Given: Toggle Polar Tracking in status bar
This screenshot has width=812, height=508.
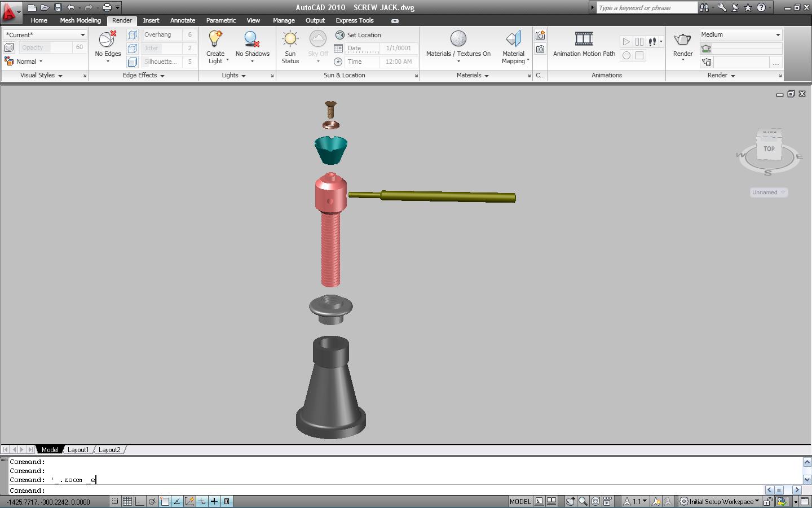Looking at the screenshot, I should (x=152, y=501).
